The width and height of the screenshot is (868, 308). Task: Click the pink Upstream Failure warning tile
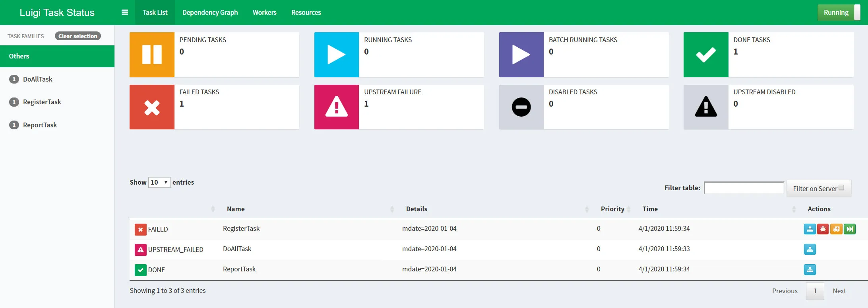pyautogui.click(x=336, y=107)
